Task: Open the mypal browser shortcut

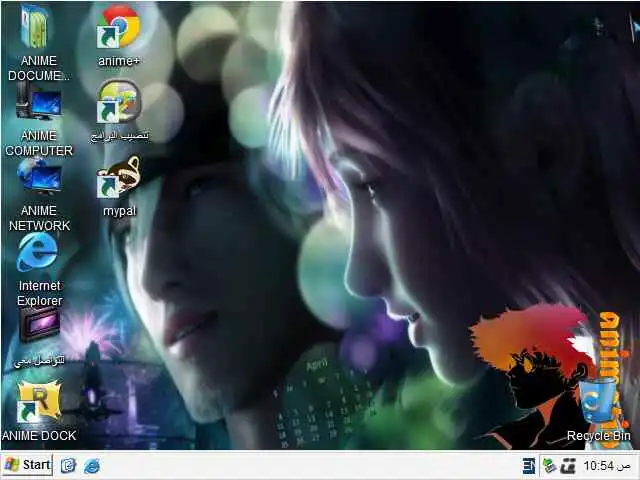Action: coord(119,177)
